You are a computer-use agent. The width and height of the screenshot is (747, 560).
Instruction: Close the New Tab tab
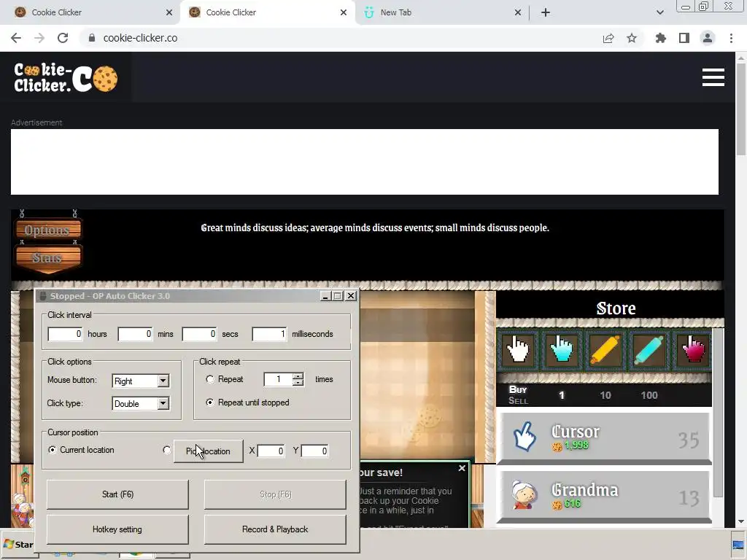click(x=518, y=12)
